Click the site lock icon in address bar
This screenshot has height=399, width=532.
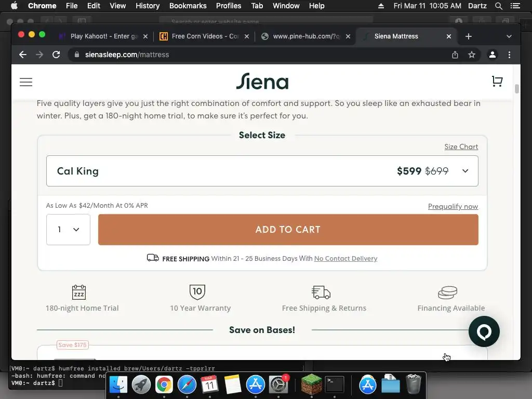pyautogui.click(x=77, y=55)
